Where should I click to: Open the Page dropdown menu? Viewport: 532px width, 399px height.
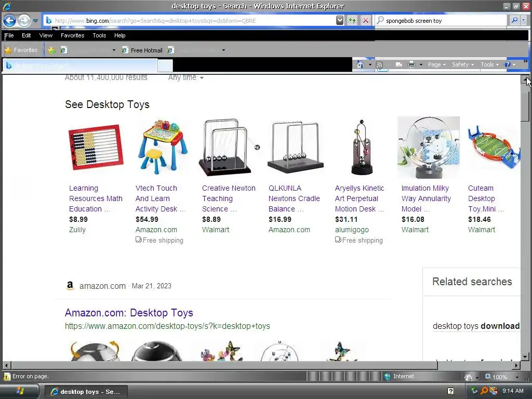(436, 64)
